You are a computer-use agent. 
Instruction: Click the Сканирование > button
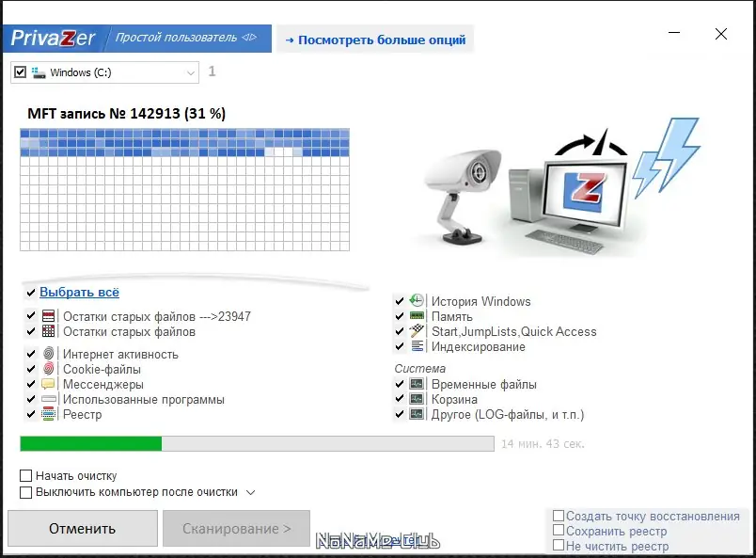pyautogui.click(x=236, y=529)
